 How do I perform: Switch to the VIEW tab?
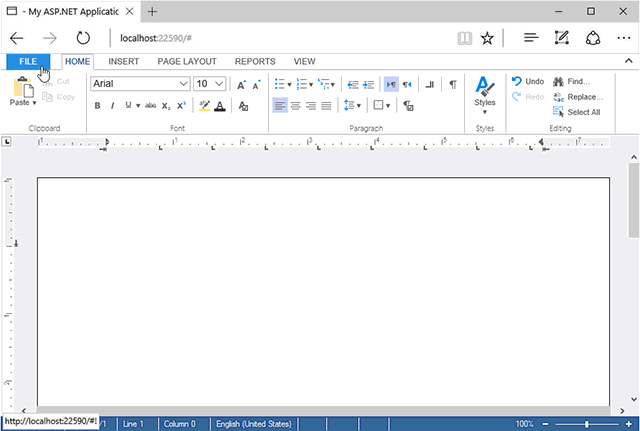[x=304, y=62]
